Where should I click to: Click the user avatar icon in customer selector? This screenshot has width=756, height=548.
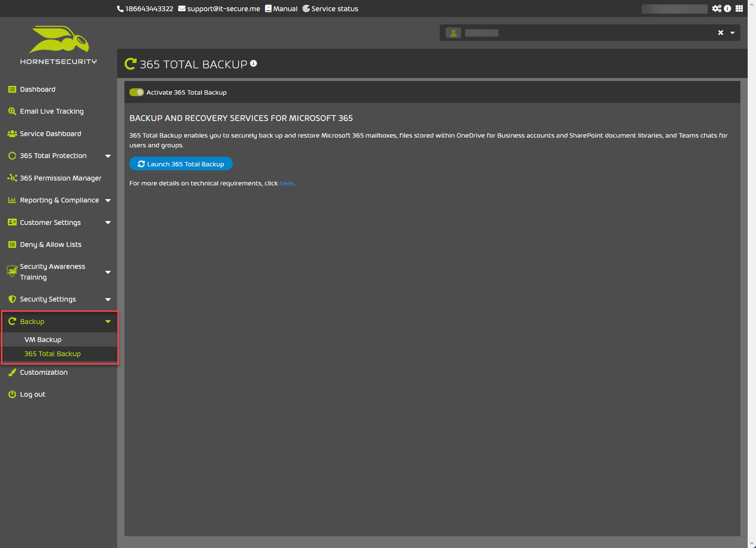click(x=453, y=33)
